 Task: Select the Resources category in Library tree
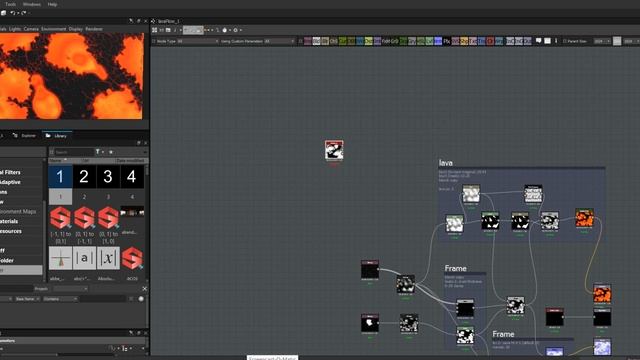[x=11, y=231]
